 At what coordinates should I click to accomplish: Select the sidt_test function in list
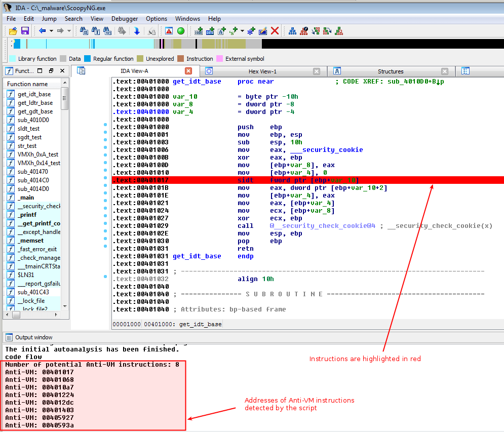[29, 129]
